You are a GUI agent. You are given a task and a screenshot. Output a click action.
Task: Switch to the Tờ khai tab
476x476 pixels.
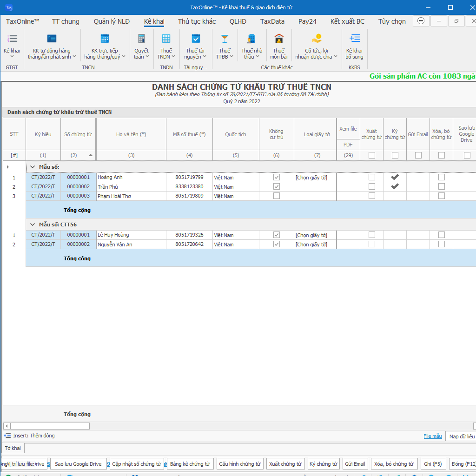(x=14, y=448)
